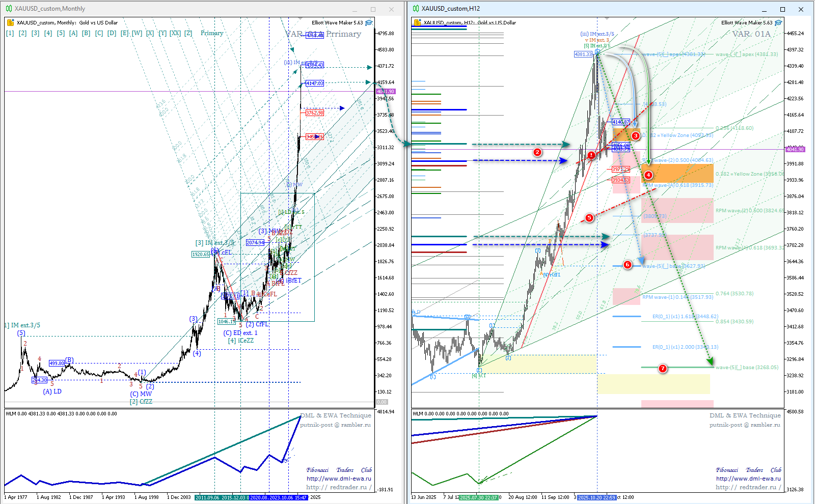
Task: Click red numbered marker 3 on H12 chart
Action: click(636, 136)
